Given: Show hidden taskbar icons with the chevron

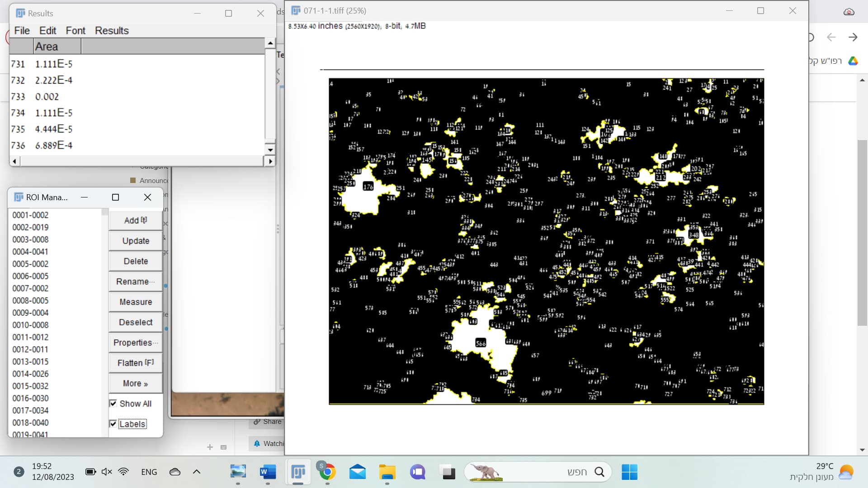Looking at the screenshot, I should tap(196, 471).
